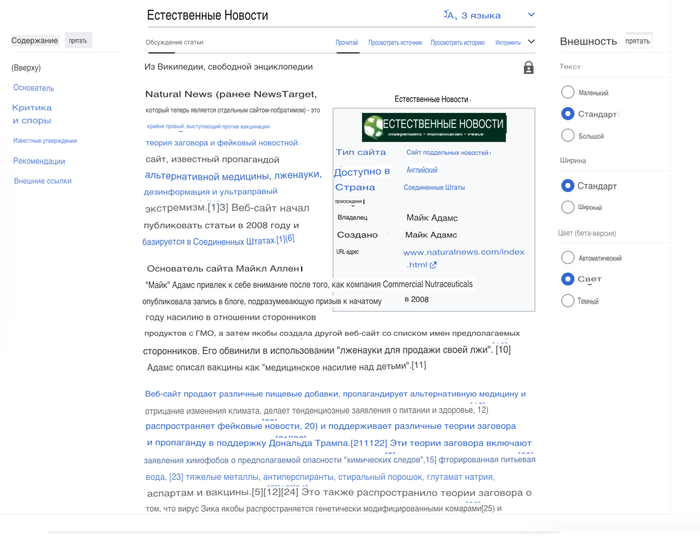The height and width of the screenshot is (536, 700).
Task: Click the Тип сайта infobox label
Action: coord(361,152)
